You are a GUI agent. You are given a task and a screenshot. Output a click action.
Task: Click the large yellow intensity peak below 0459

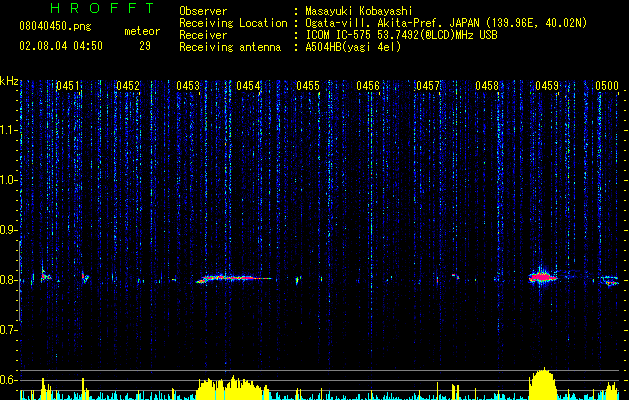pos(543,383)
